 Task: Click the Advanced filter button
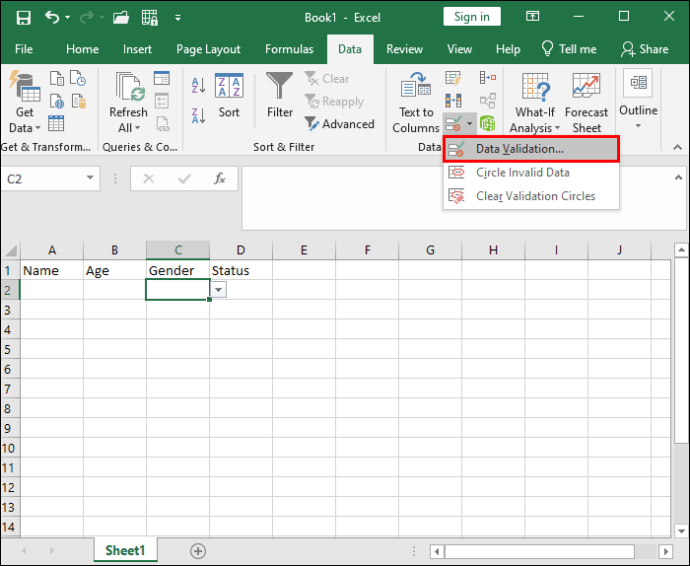[339, 124]
